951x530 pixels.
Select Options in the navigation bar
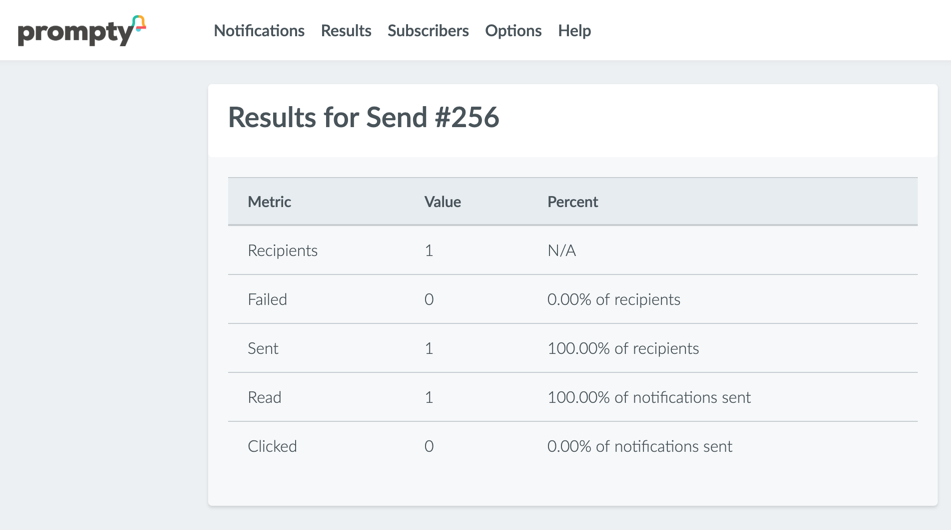click(513, 31)
